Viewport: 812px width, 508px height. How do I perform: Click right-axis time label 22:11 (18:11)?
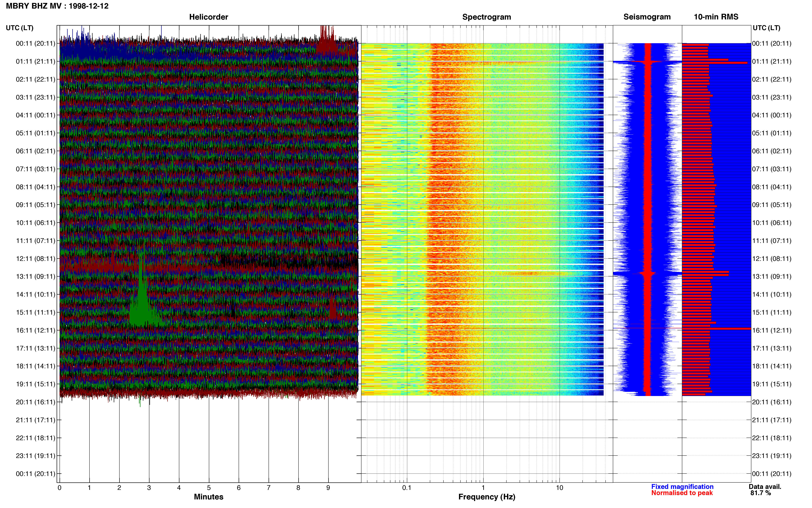point(772,438)
